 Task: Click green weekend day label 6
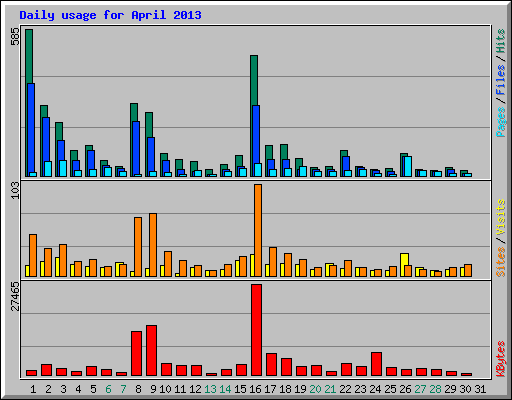[108, 389]
